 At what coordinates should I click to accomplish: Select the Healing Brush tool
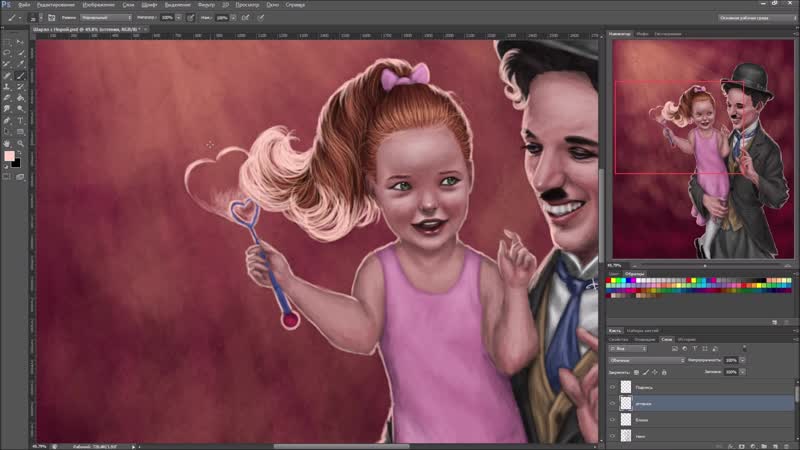pyautogui.click(x=7, y=76)
